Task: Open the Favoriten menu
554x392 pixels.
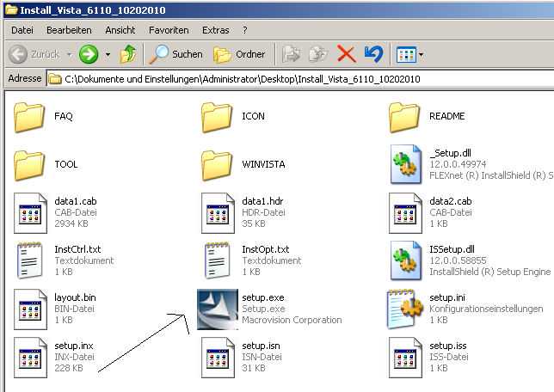Action: 169,30
